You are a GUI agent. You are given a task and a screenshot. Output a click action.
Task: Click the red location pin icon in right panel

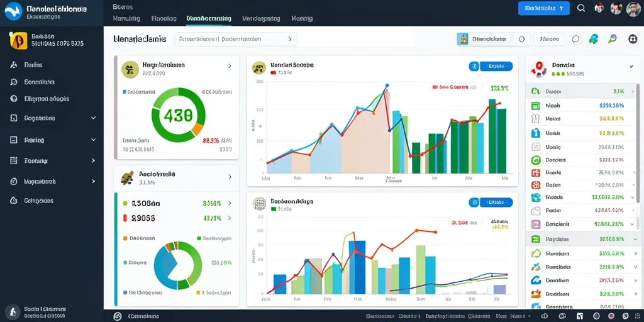tap(539, 68)
